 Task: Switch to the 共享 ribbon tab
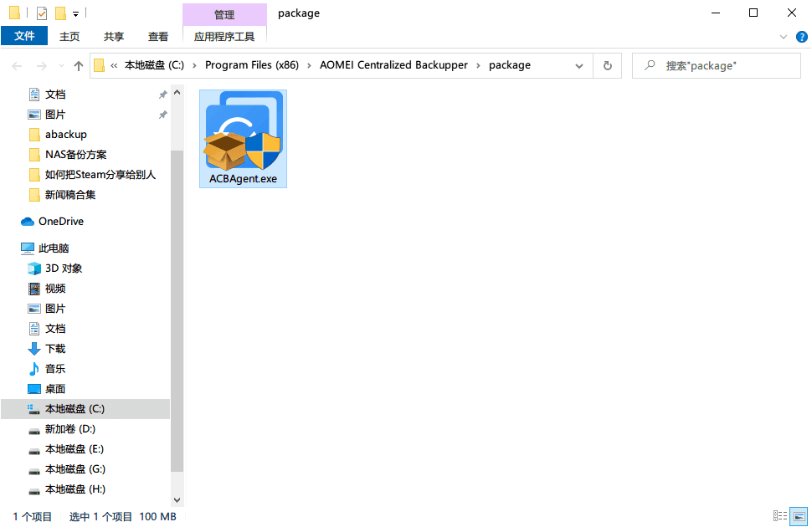pyautogui.click(x=113, y=37)
